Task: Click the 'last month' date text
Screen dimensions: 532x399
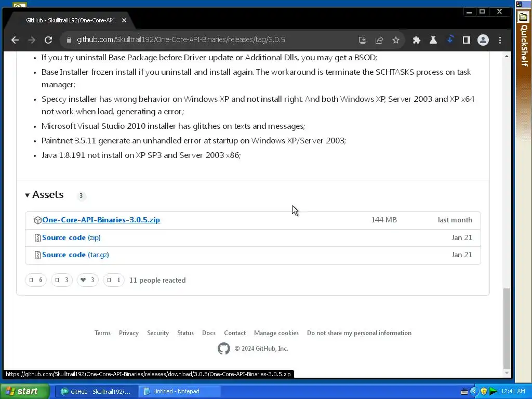Action: (x=455, y=220)
